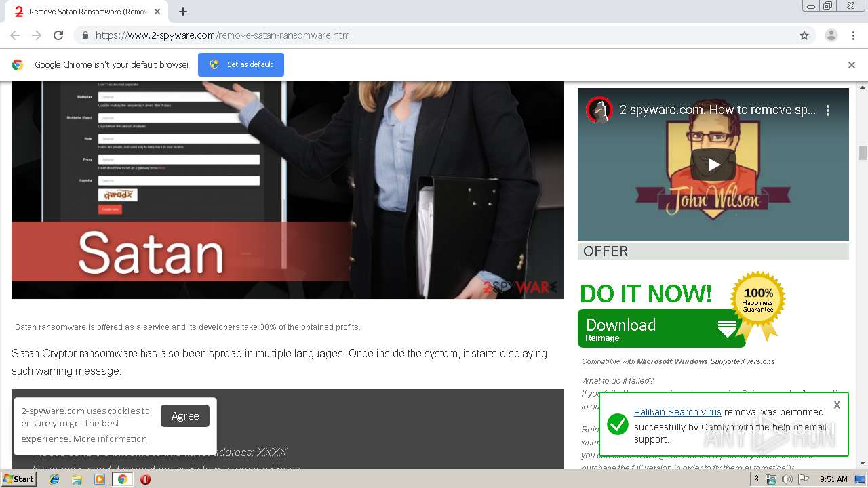Close the removal success notification
This screenshot has height=488, width=868.
tap(837, 405)
